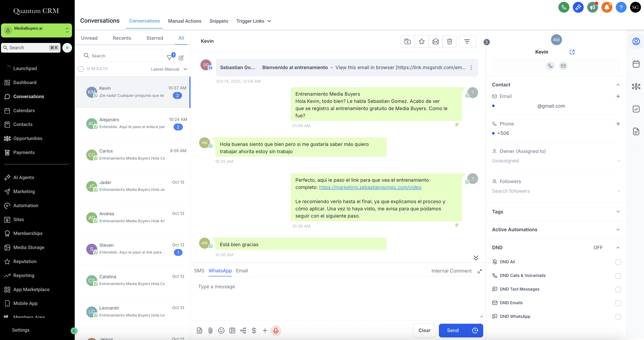Open the emoji picker in composer
This screenshot has width=644, height=340.
pos(221,330)
